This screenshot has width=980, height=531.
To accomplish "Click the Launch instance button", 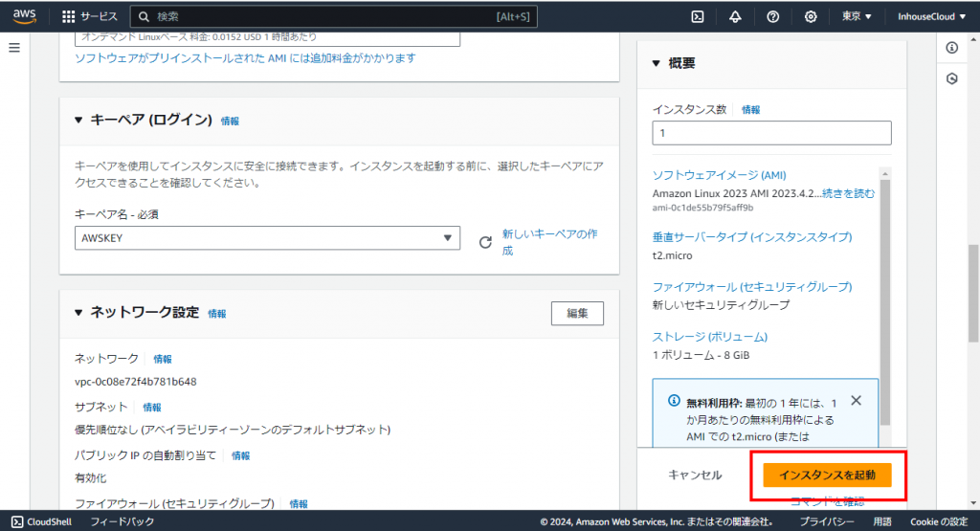I will tap(827, 475).
